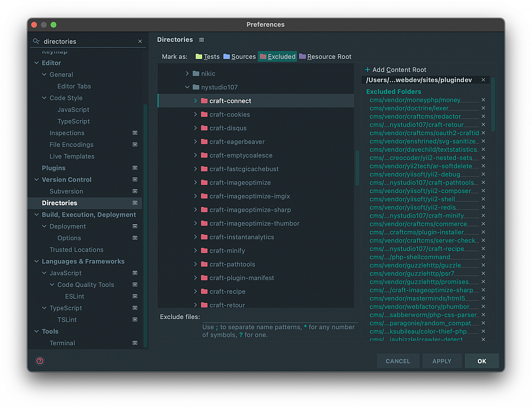532x408 pixels.
Task: Click the Apply button
Action: click(x=442, y=361)
